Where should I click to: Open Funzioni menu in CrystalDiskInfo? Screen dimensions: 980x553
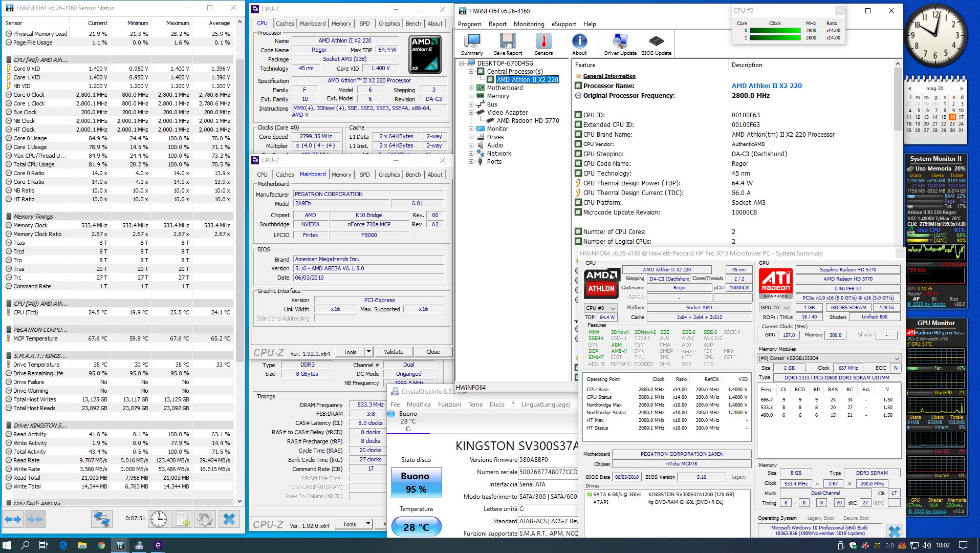click(x=449, y=405)
